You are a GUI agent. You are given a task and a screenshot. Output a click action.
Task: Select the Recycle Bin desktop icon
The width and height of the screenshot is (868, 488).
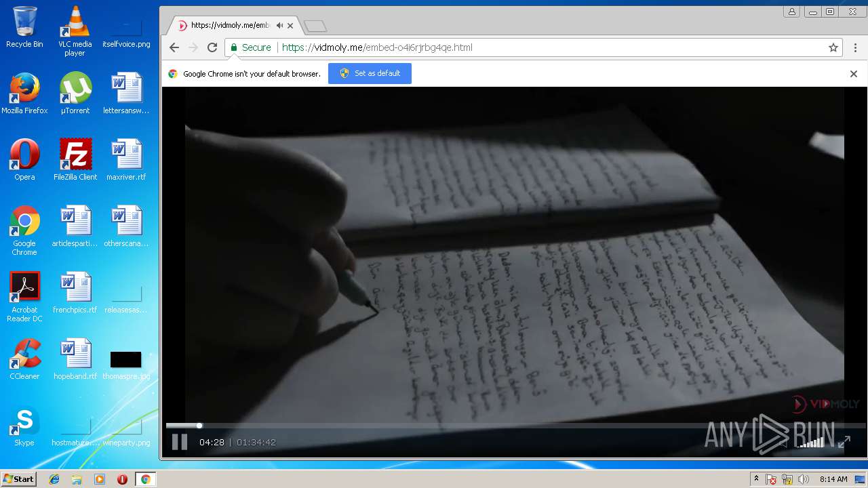(x=24, y=27)
